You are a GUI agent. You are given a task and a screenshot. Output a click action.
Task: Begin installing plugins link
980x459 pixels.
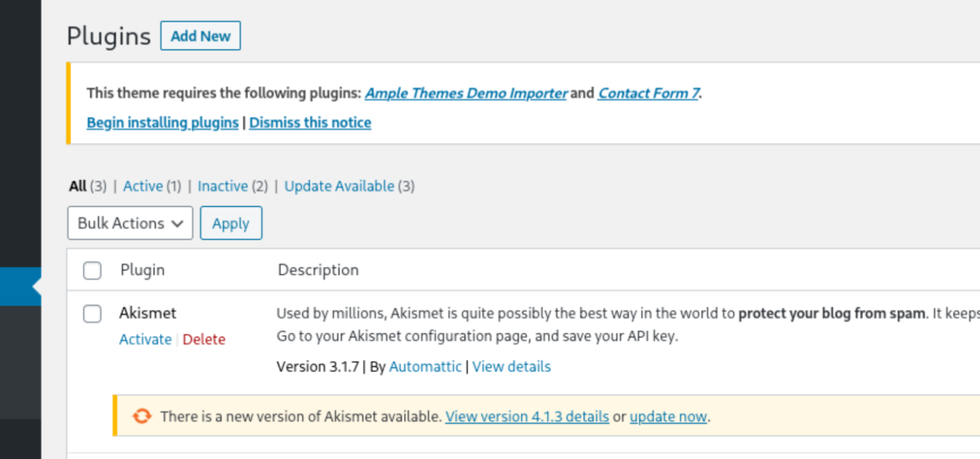point(163,123)
